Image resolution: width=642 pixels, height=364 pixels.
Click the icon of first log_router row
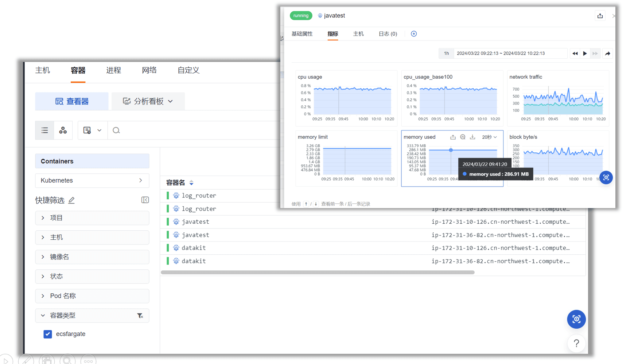(x=176, y=196)
